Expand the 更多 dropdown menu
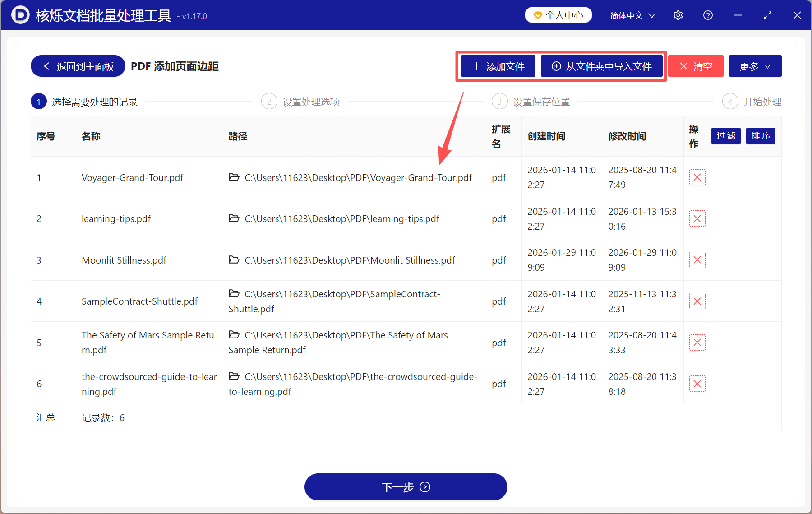Viewport: 812px width, 514px height. (x=755, y=66)
